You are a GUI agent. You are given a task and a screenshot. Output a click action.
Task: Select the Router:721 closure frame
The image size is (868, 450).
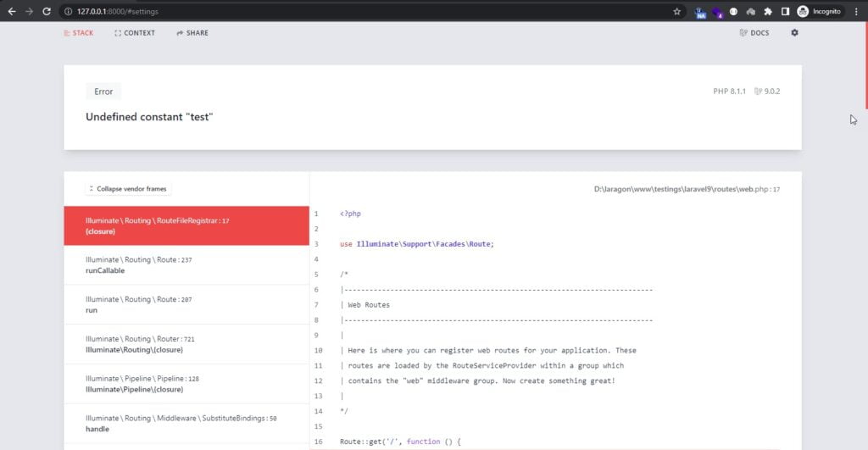pos(186,344)
